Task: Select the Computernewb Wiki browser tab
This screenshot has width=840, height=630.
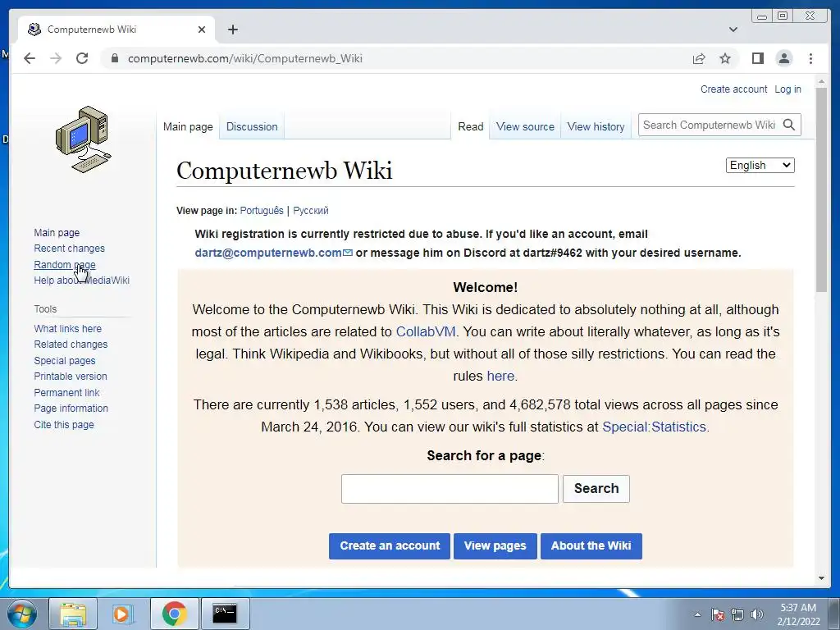Action: (x=116, y=30)
